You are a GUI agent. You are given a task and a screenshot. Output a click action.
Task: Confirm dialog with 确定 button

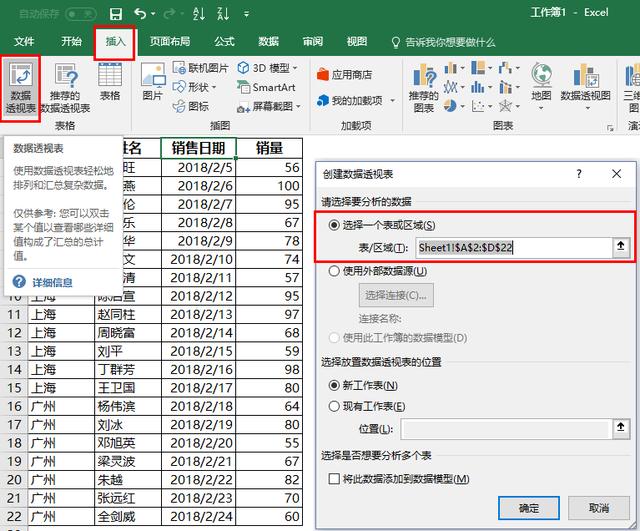tap(529, 508)
